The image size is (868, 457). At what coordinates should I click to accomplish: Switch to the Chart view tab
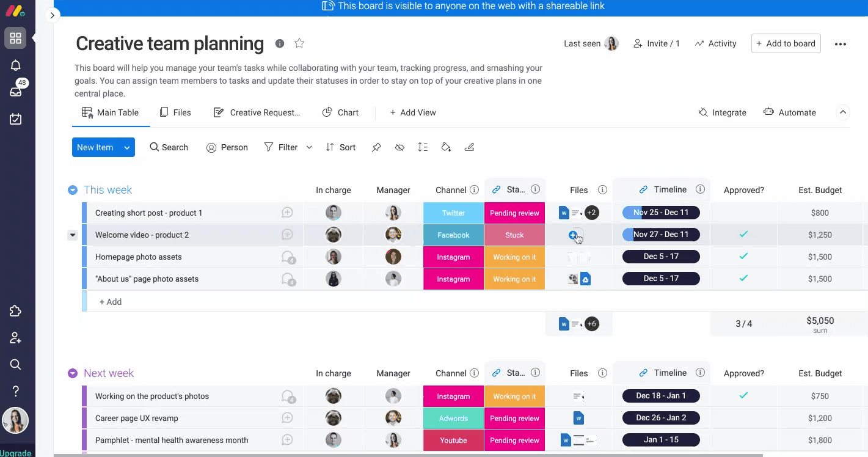(341, 112)
